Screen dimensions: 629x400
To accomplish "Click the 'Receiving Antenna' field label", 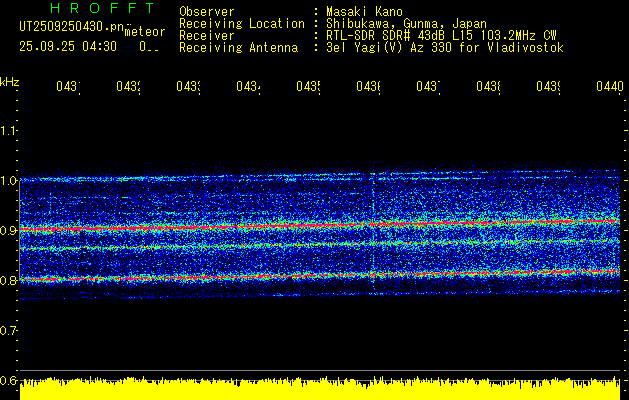I will [238, 48].
